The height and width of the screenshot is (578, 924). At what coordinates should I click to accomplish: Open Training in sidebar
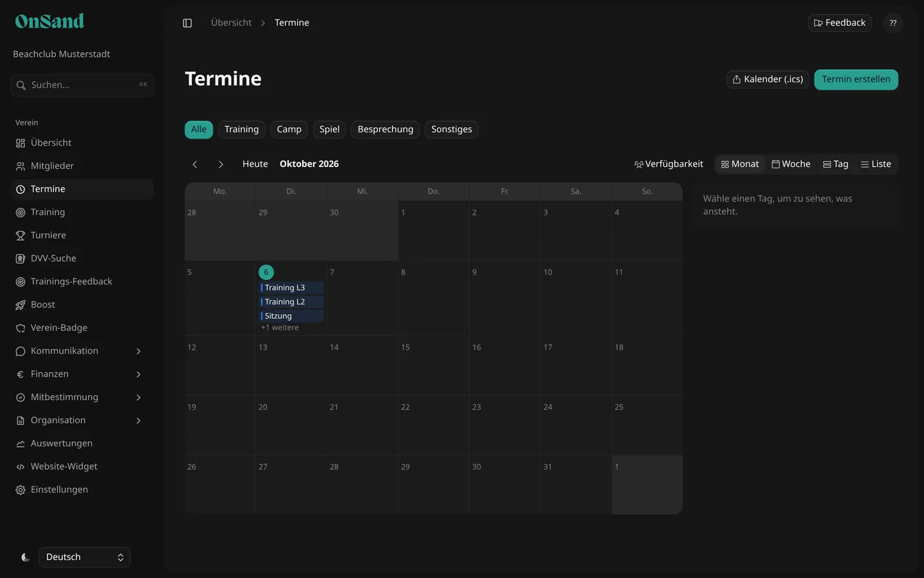(82, 212)
